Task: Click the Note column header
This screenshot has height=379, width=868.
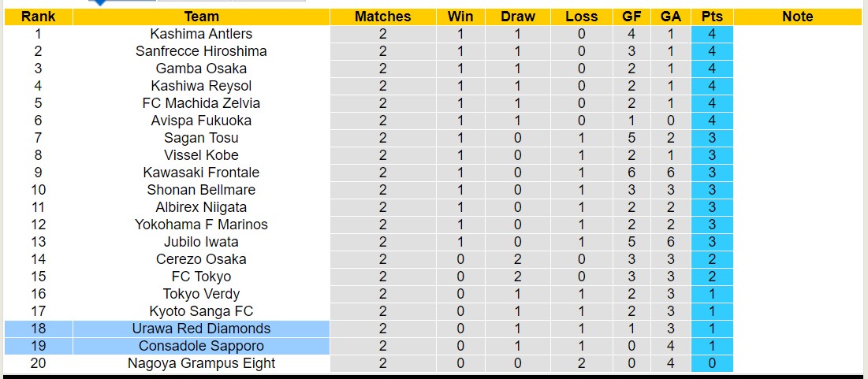Action: pyautogui.click(x=798, y=17)
